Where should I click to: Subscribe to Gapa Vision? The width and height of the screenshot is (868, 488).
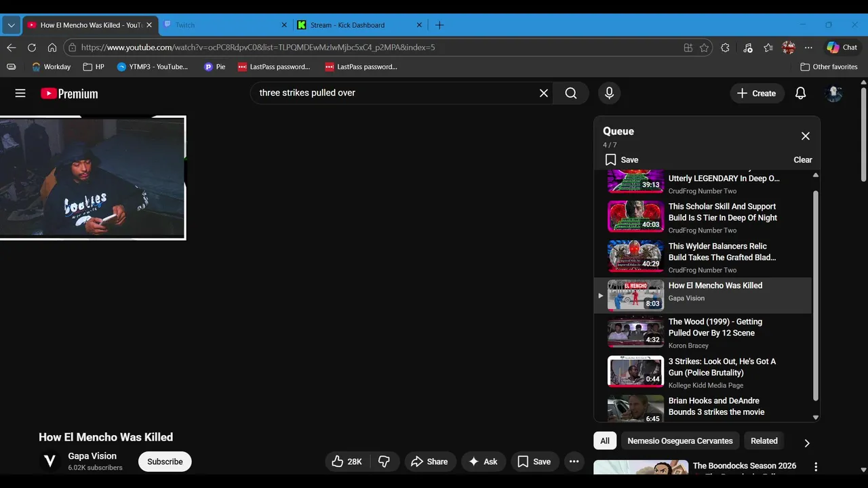[165, 462]
